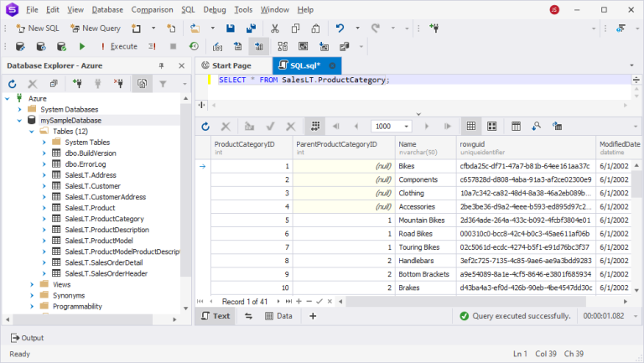
Task: Sort by the ProductCategoryID column header
Action: [252, 148]
